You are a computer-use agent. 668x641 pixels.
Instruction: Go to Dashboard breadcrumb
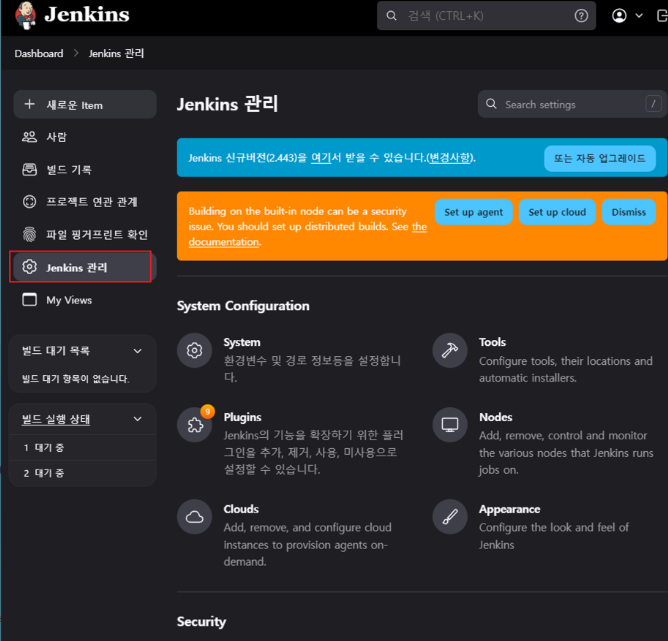pos(39,53)
